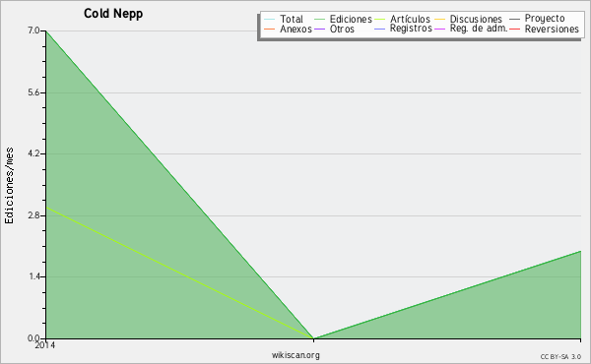Click the 2.8 y-axis label
591x364 pixels.
click(x=33, y=215)
